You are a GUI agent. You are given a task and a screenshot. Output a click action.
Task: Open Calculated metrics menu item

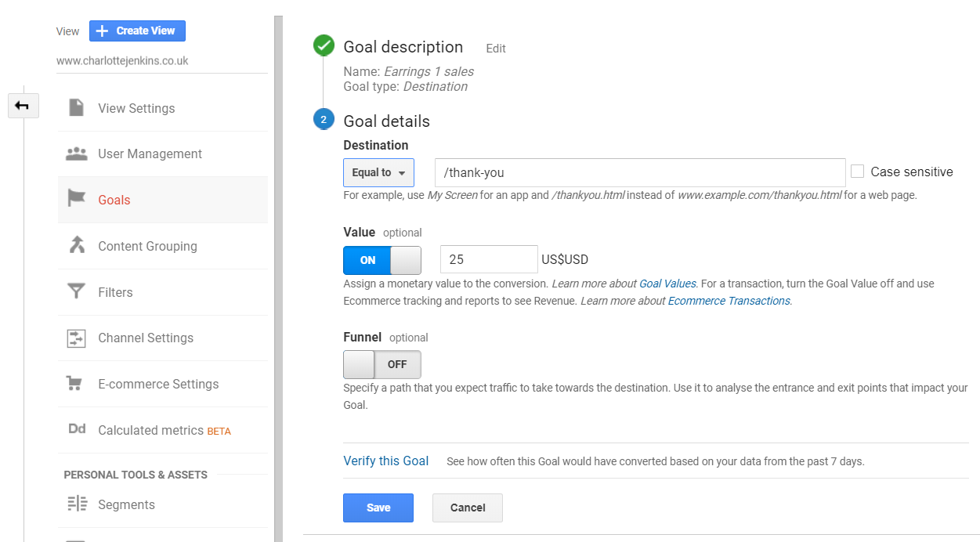click(163, 430)
